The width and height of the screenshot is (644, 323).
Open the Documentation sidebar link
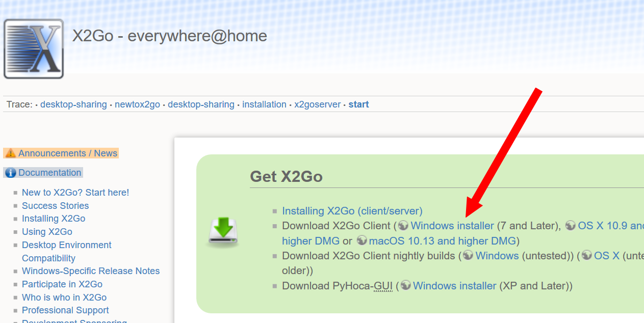pyautogui.click(x=50, y=173)
